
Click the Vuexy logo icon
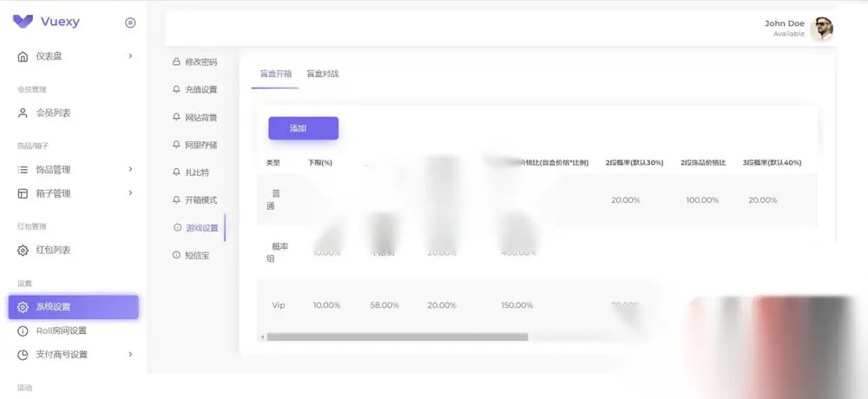click(x=23, y=22)
